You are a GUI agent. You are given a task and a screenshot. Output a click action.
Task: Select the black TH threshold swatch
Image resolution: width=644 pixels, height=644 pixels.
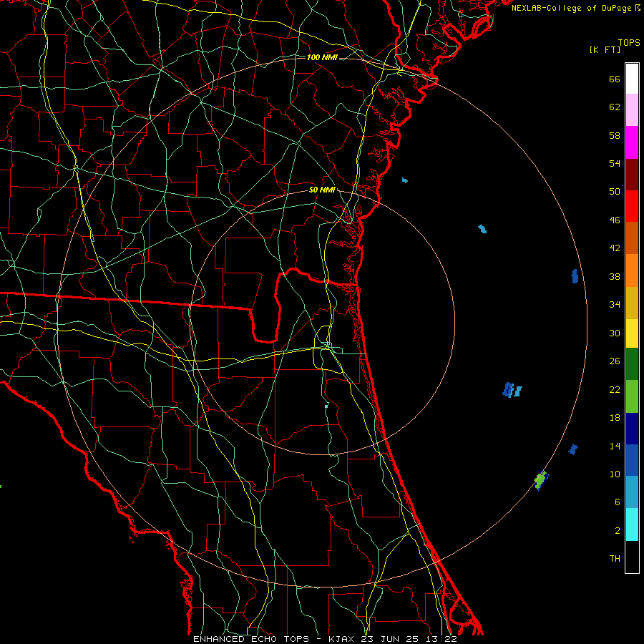click(632, 557)
